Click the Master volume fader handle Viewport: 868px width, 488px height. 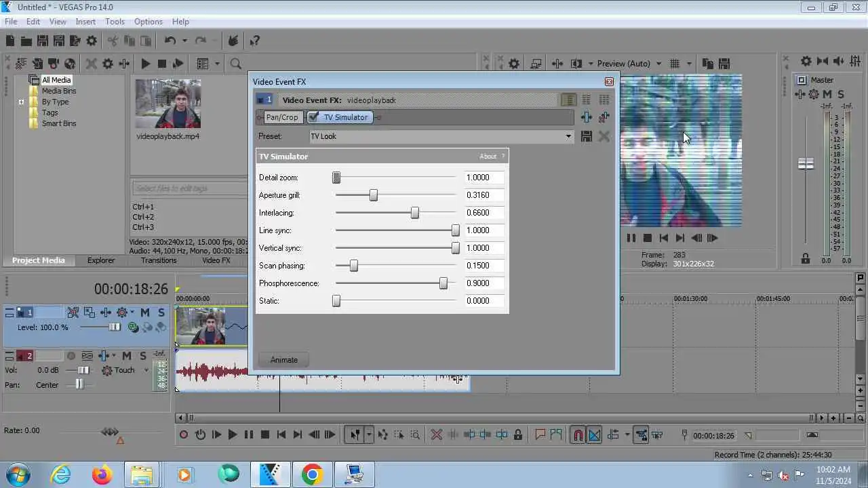coord(806,164)
